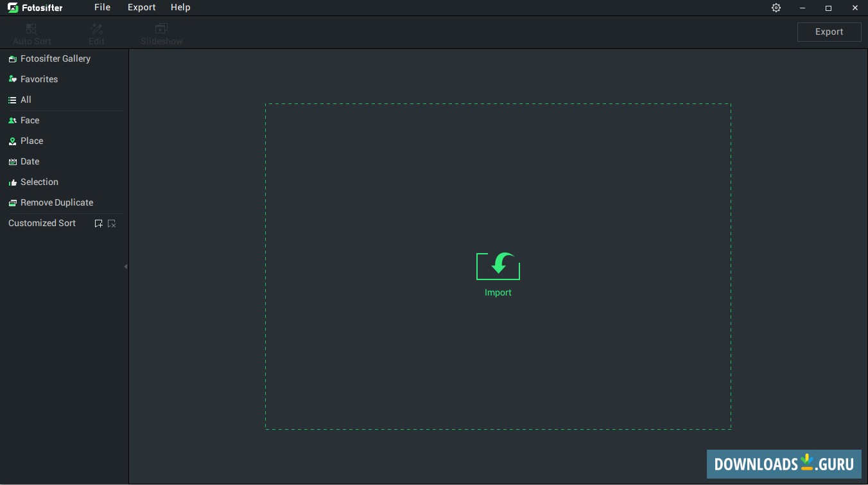Click the Export button

[829, 31]
